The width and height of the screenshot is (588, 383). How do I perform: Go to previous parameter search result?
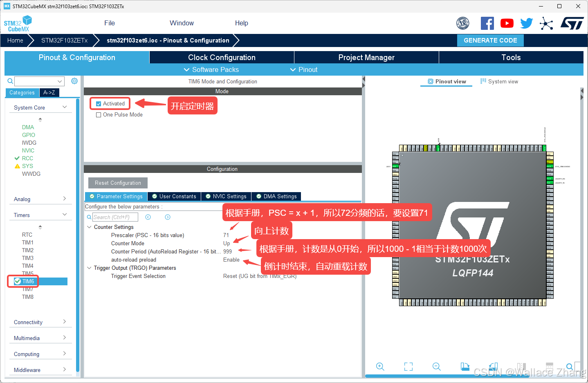click(x=148, y=217)
